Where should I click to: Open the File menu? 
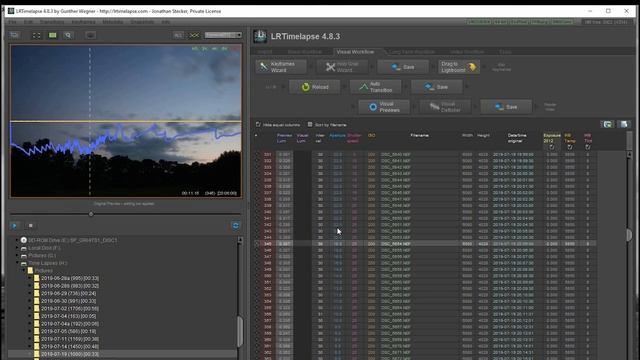point(13,22)
